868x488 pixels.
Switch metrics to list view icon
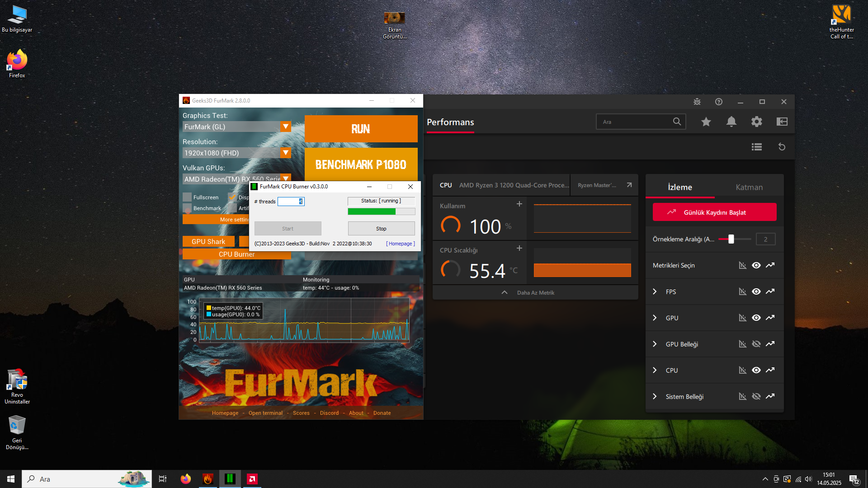point(756,147)
